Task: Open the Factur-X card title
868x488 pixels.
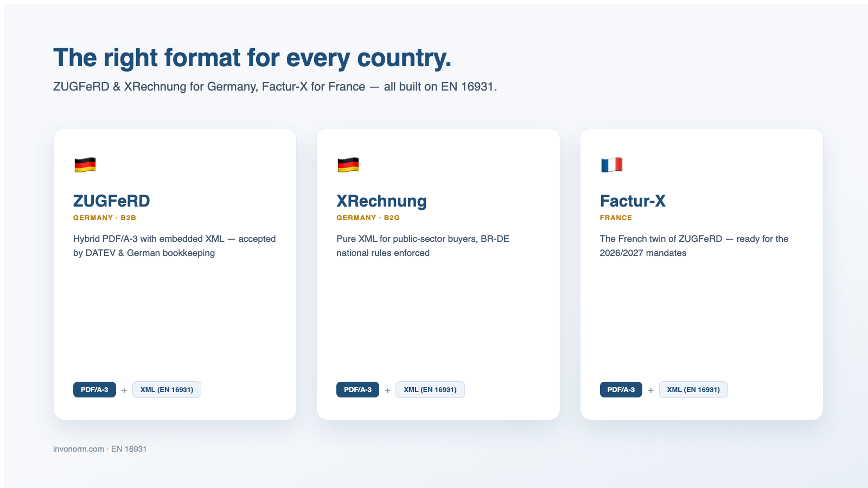Action: [633, 201]
